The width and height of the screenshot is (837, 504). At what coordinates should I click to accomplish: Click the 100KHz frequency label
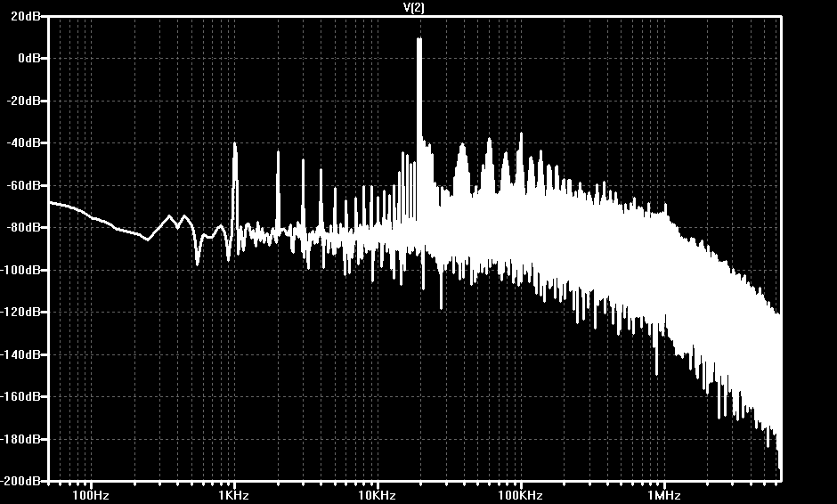coord(521,495)
